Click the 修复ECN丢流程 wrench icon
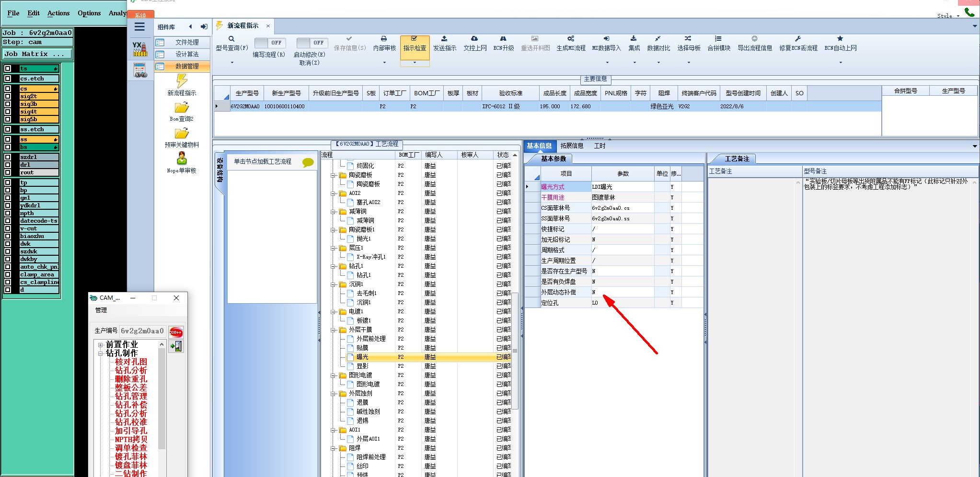This screenshot has width=980, height=477. [798, 39]
